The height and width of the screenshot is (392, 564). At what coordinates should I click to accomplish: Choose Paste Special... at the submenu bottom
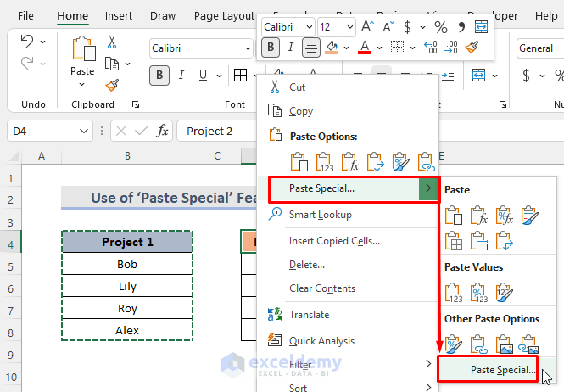(x=502, y=370)
